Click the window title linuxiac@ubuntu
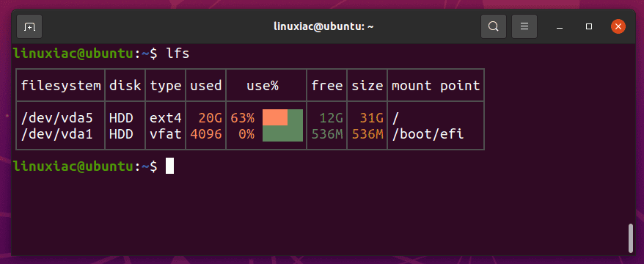Viewport: 644px width, 264px height. coord(323,26)
